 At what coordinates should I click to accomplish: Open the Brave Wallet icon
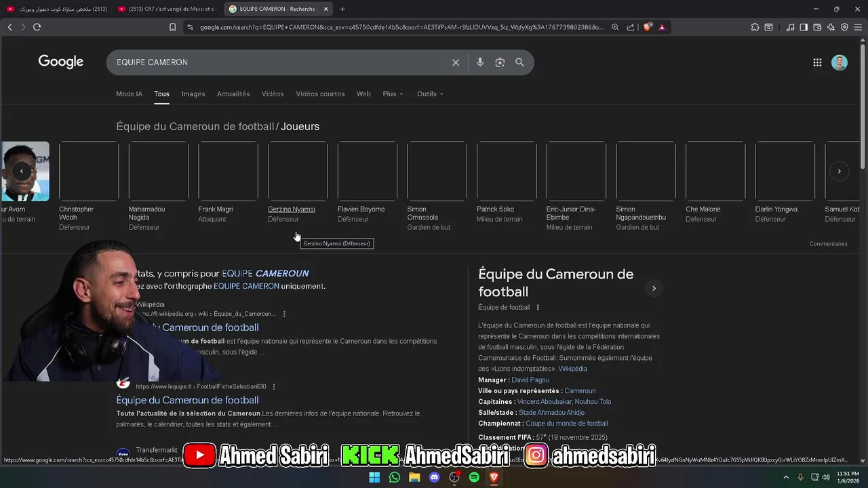click(817, 27)
